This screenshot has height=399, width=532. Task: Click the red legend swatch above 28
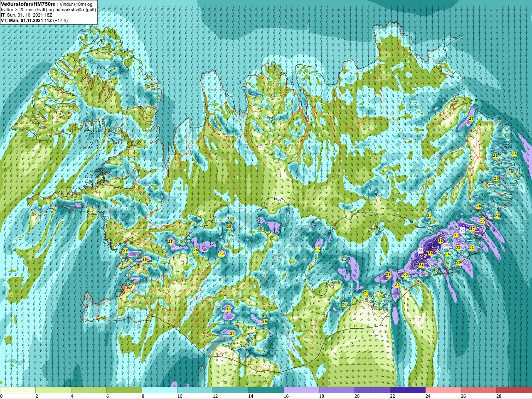514,390
